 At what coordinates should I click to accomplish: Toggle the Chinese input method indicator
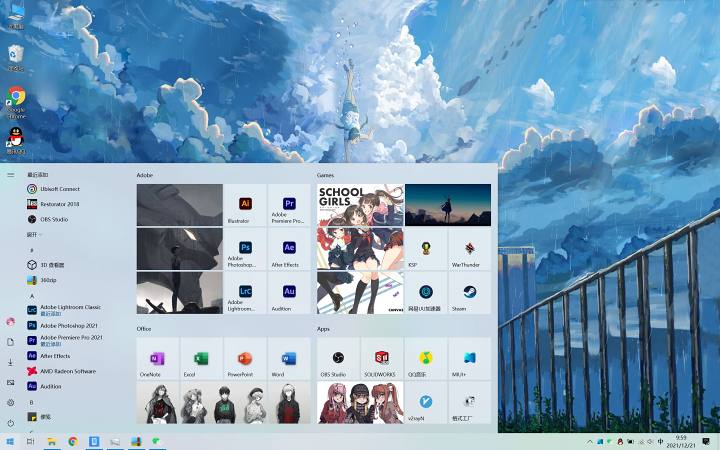point(660,442)
